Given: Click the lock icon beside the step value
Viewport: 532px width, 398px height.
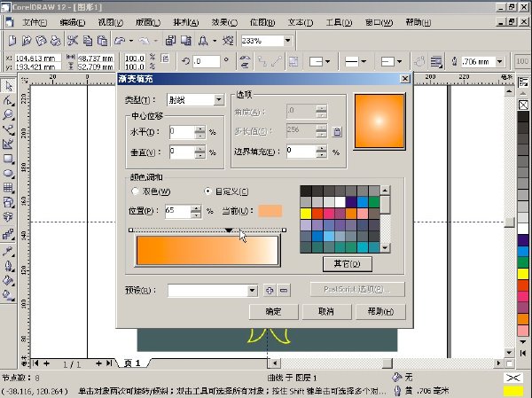Looking at the screenshot, I should [337, 131].
